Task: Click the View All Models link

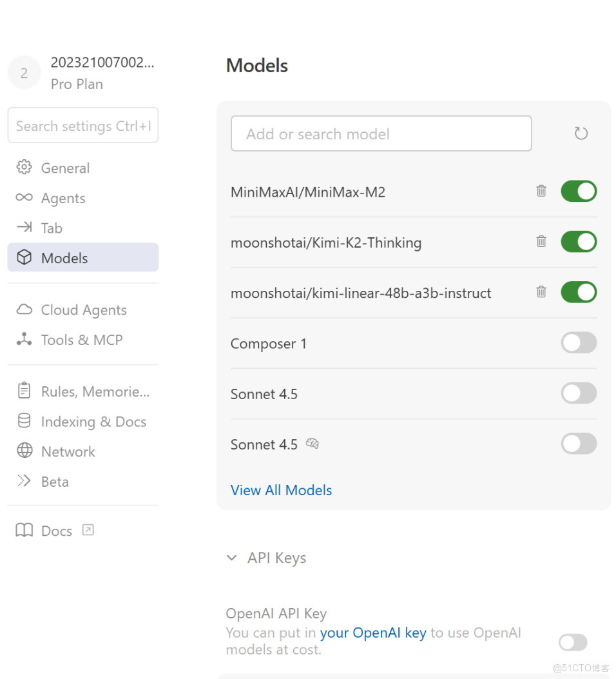Action: pos(281,490)
